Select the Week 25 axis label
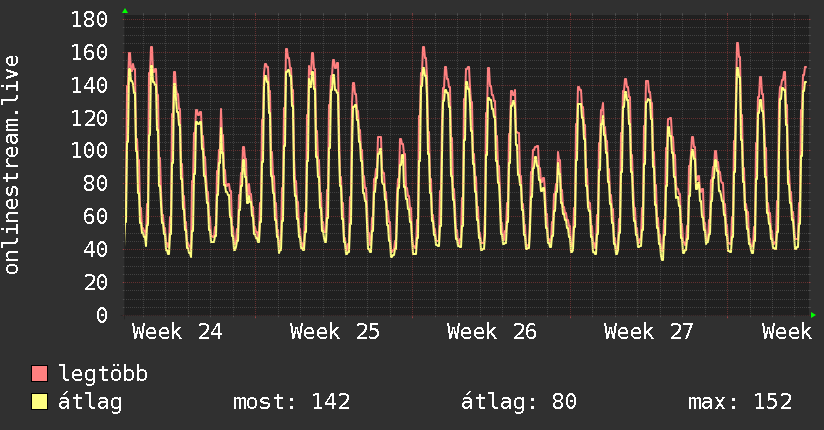824x430 pixels. [x=335, y=332]
